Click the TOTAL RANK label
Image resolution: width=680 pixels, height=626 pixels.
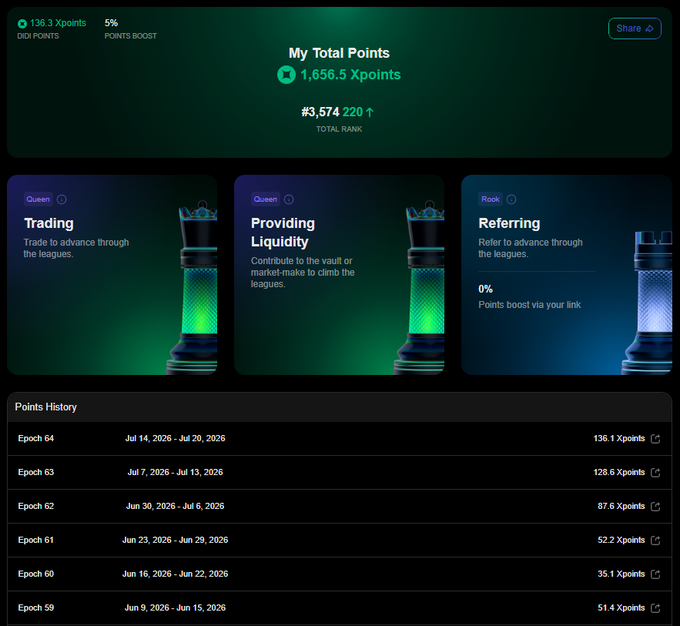339,129
